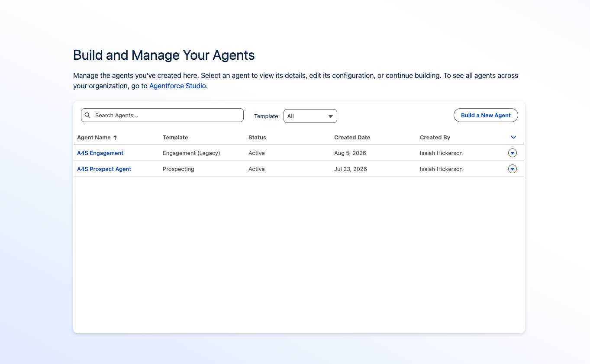Image resolution: width=590 pixels, height=364 pixels.
Task: Select the Engagement (Legacy) cell
Action: [x=191, y=153]
